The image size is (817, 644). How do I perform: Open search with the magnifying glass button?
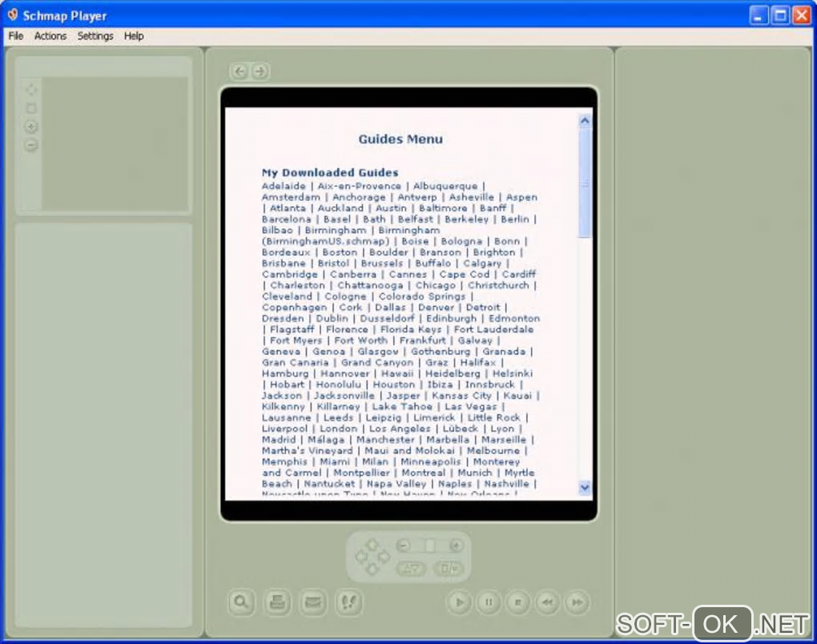coord(241,602)
